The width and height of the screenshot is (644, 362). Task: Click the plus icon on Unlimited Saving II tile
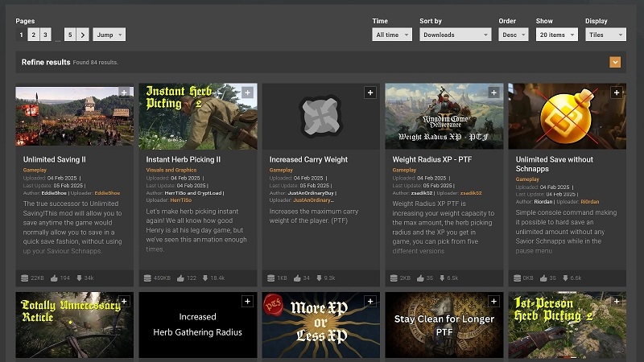pos(124,93)
